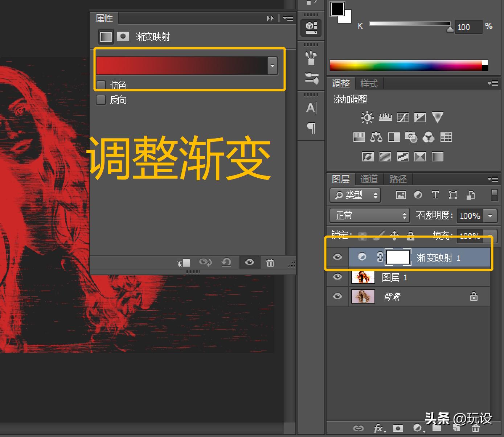Screen dimensions: 504x437
Task: Switch to the 通道 channels tab
Action: [x=369, y=179]
